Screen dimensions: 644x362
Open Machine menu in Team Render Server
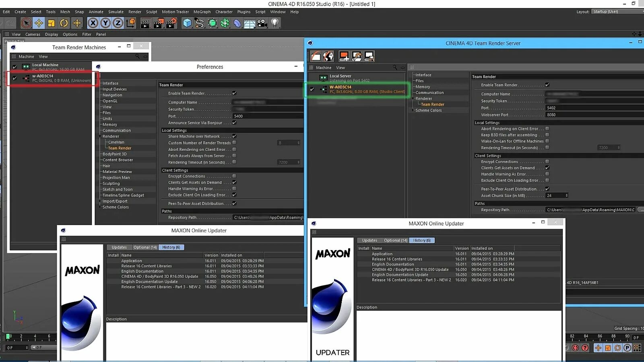click(324, 68)
